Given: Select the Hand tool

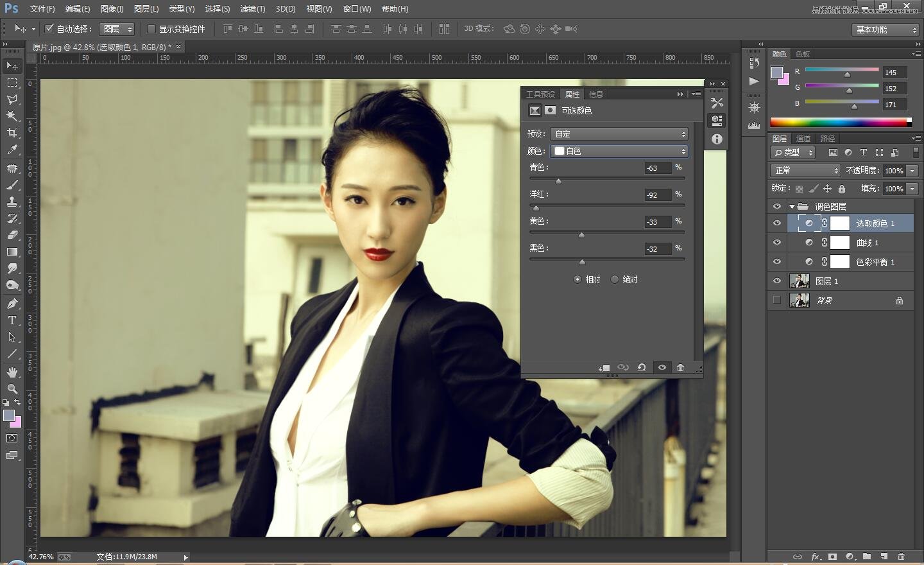Looking at the screenshot, I should click(x=12, y=372).
